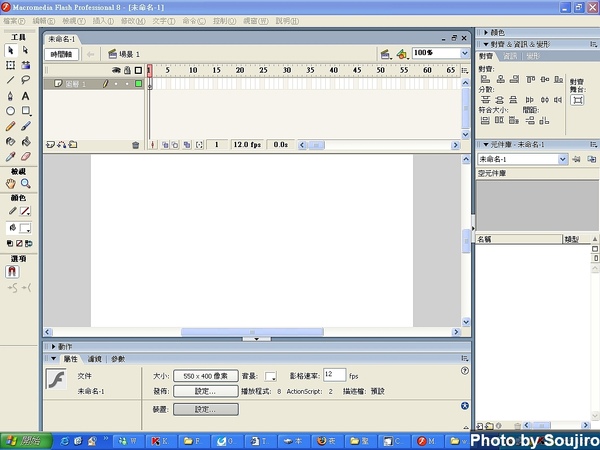
Task: Toggle the layer outline green square
Action: [x=138, y=84]
